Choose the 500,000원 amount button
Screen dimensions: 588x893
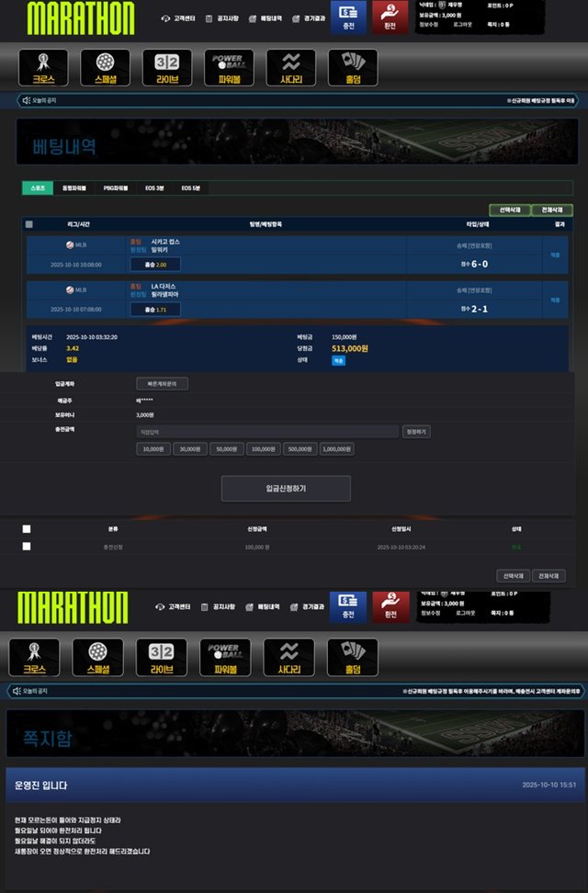[300, 449]
